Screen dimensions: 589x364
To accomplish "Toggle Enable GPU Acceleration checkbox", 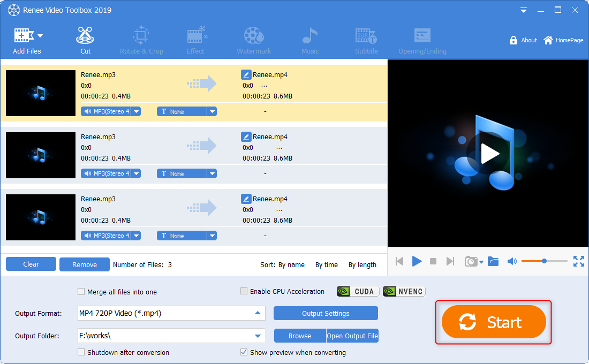I will coord(244,291).
